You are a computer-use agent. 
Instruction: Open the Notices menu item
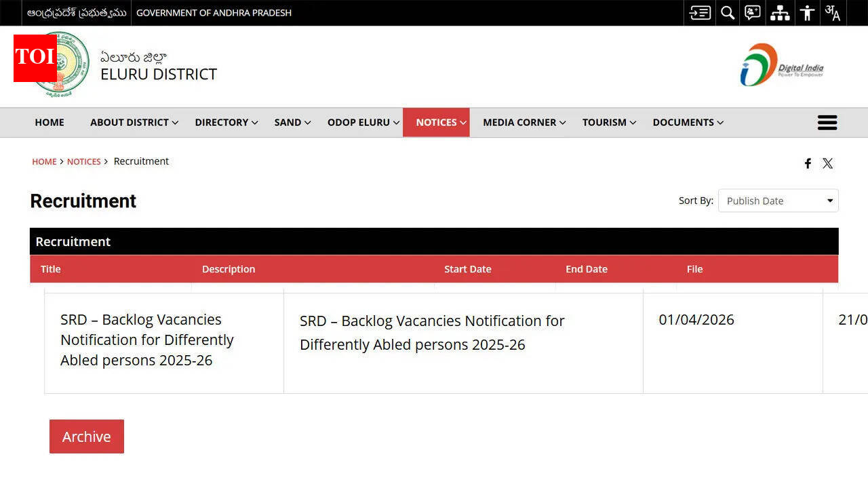(x=436, y=123)
